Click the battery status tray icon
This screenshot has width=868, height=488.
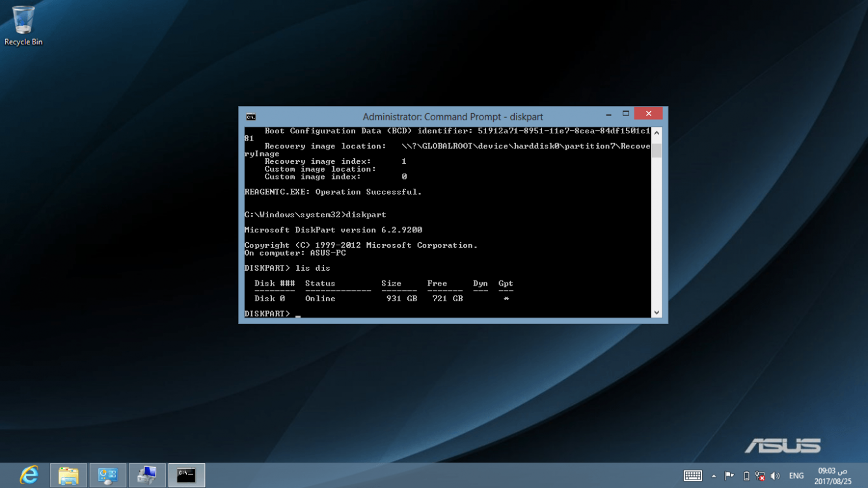click(x=746, y=476)
